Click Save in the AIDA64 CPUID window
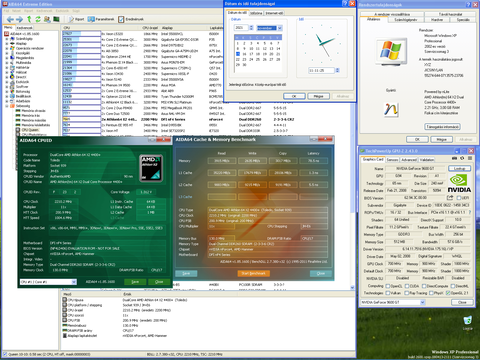 point(135,282)
